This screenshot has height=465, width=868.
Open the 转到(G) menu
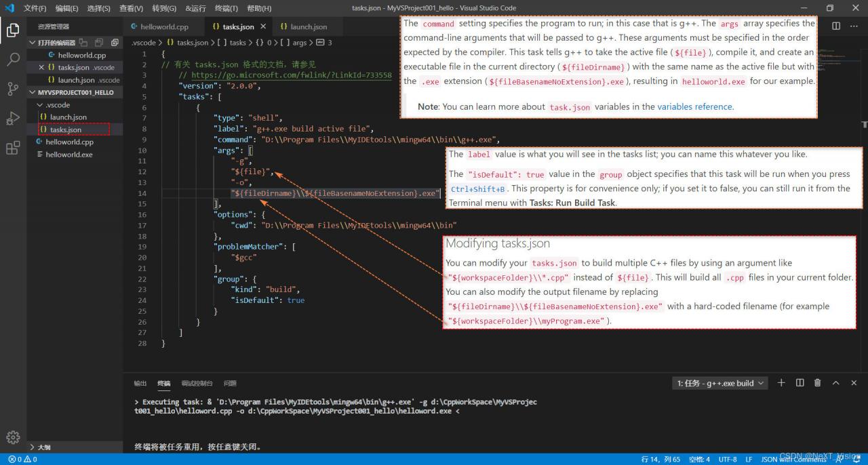[163, 8]
